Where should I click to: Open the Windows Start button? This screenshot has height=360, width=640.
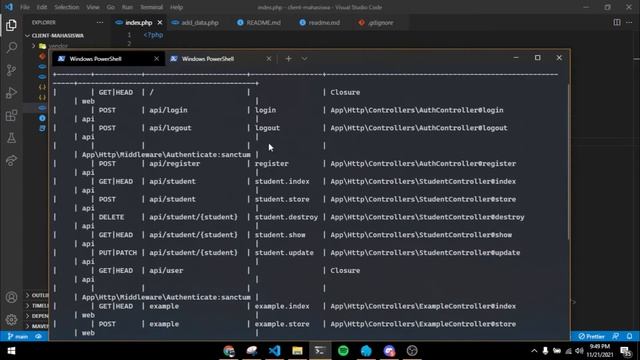(11, 351)
